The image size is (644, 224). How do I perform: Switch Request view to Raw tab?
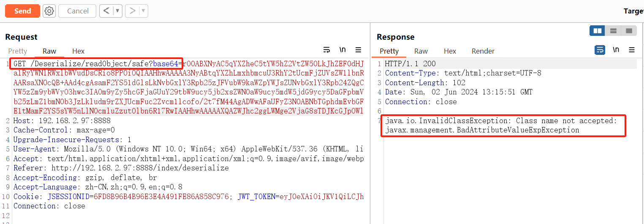(x=49, y=51)
